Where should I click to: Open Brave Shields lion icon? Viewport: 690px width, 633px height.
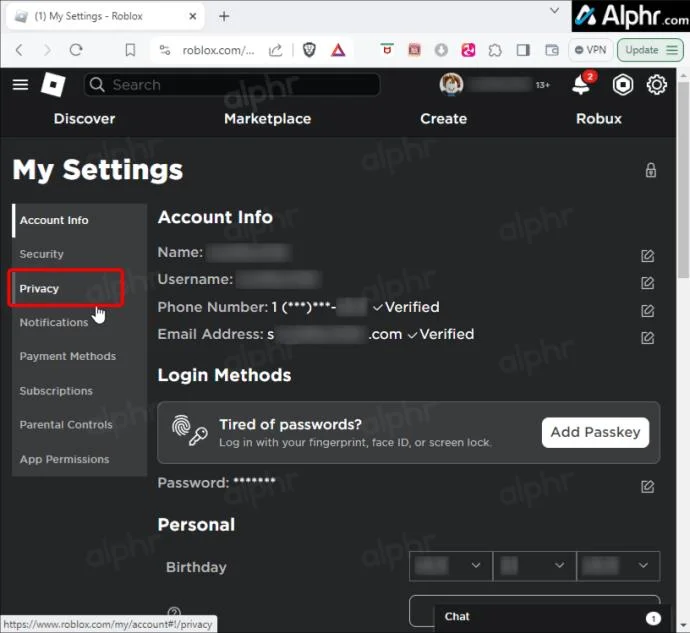309,50
